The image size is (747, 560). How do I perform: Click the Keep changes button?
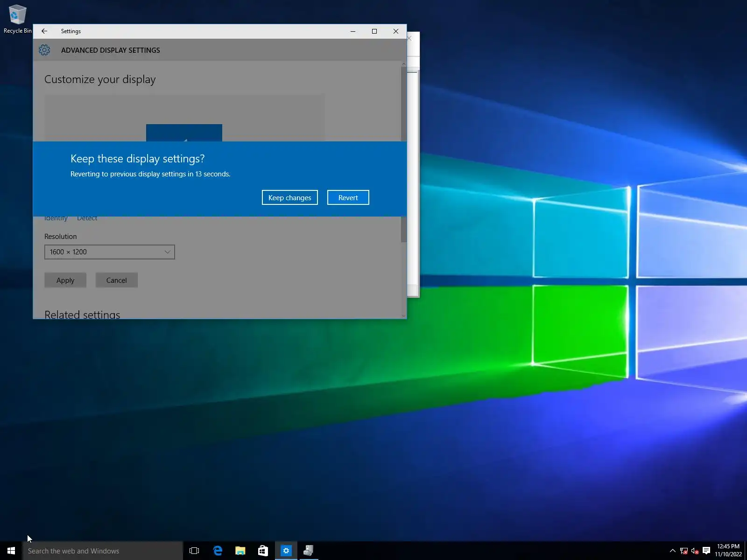click(289, 197)
